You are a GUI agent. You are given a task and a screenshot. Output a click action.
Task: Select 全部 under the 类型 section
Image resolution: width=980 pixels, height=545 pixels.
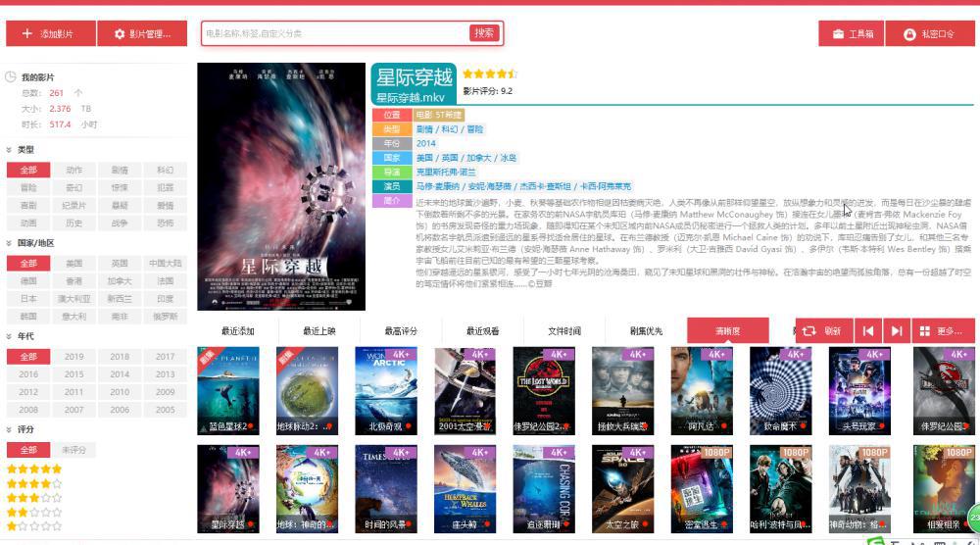tap(28, 170)
